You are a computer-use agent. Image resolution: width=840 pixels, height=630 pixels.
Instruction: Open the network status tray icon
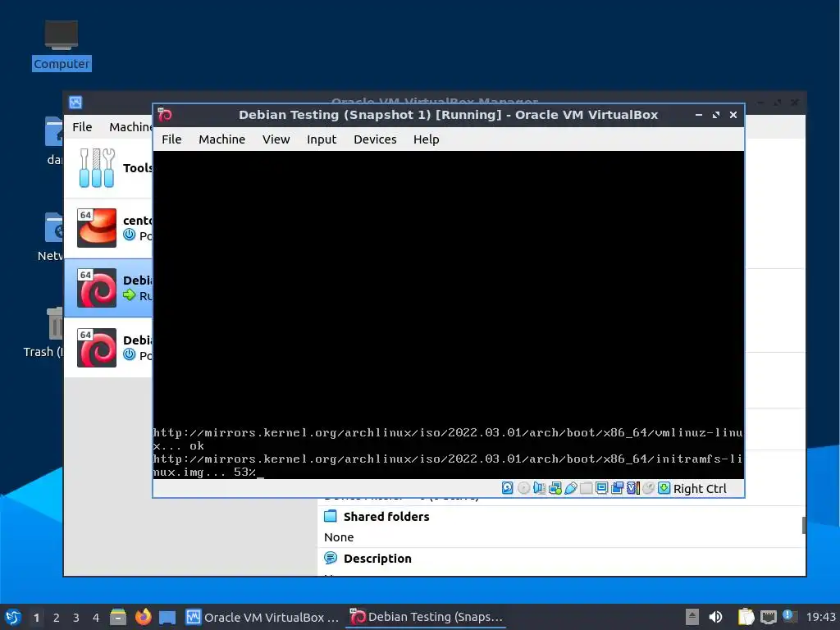pos(769,617)
